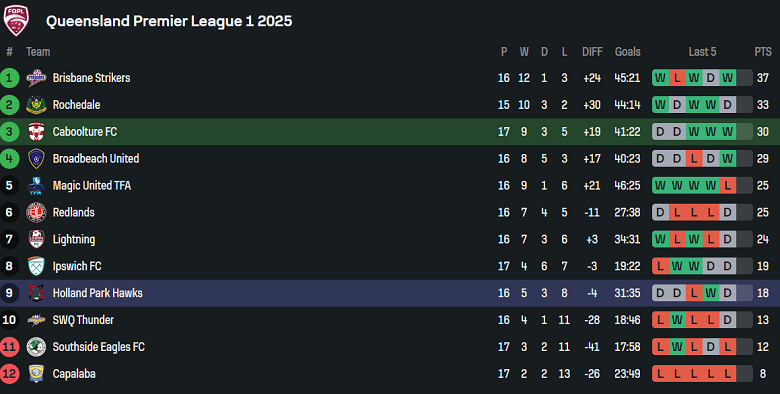Sort table by PTS column header

[763, 51]
